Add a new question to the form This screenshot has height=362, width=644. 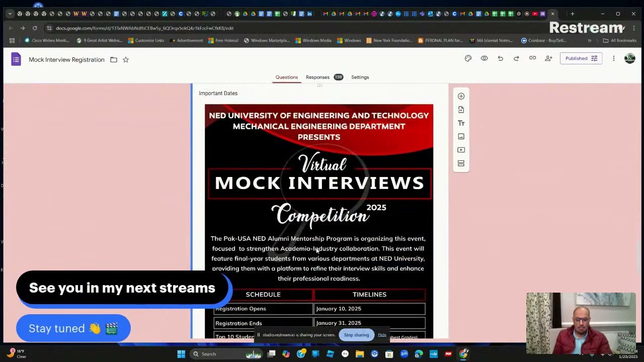click(461, 96)
